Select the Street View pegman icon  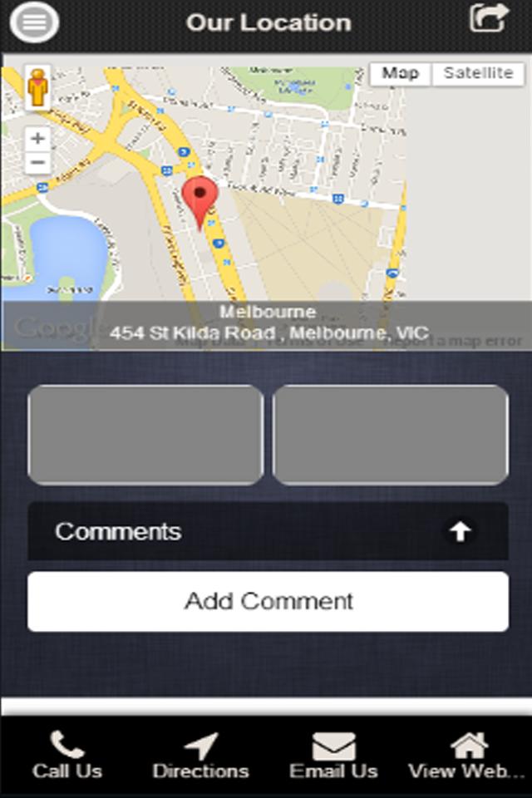pos(37,87)
